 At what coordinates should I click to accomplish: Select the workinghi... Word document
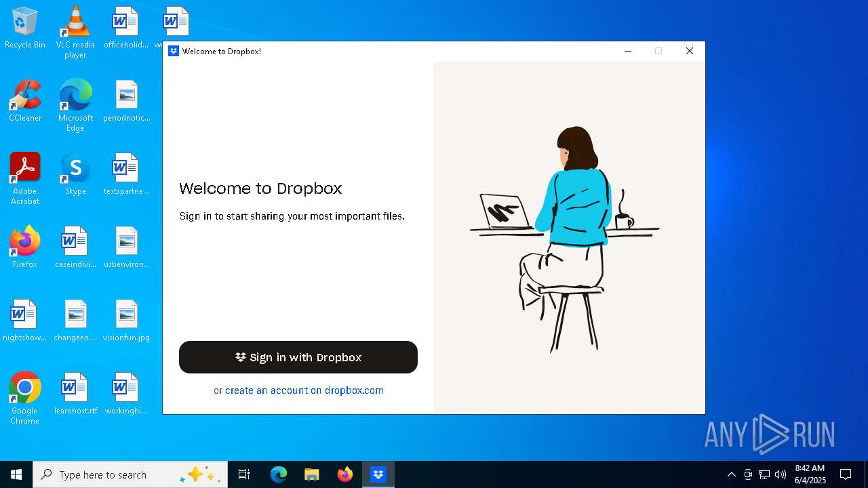[126, 394]
